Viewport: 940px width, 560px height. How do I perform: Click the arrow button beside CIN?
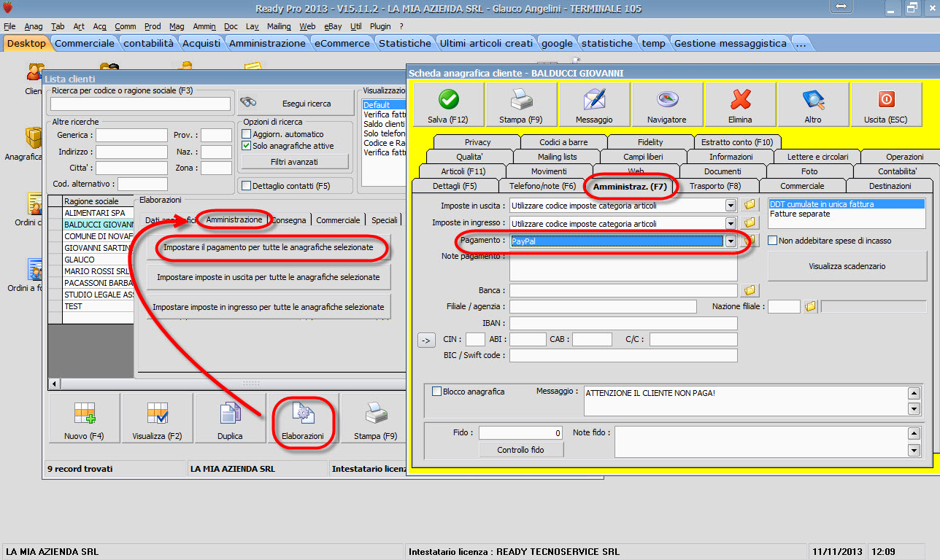(x=426, y=339)
